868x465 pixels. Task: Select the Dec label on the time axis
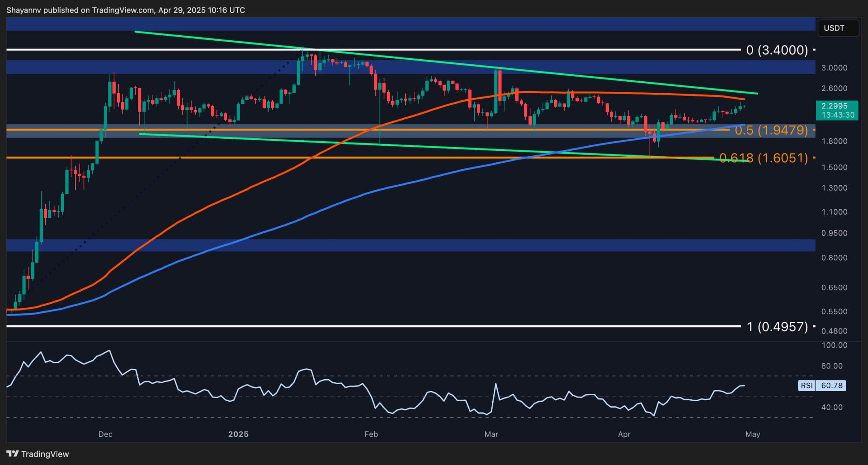105,434
